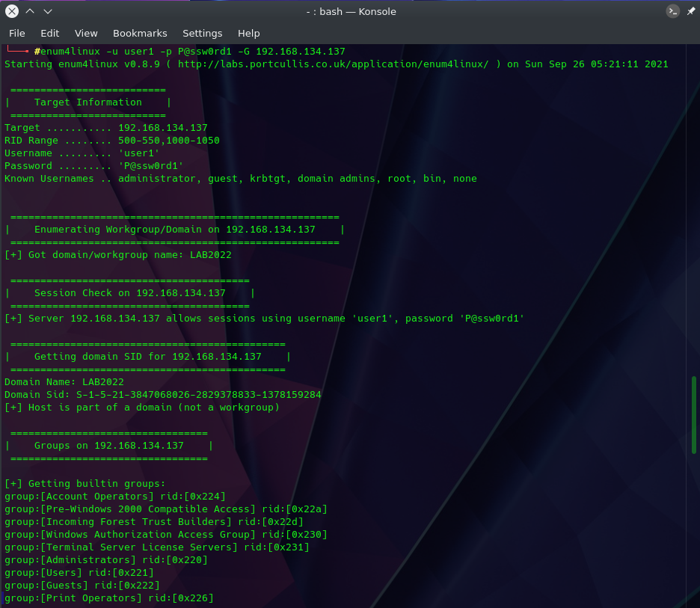The image size is (700, 608).
Task: Click the labs.portcullis.co.uk URL in output
Action: tap(333, 64)
